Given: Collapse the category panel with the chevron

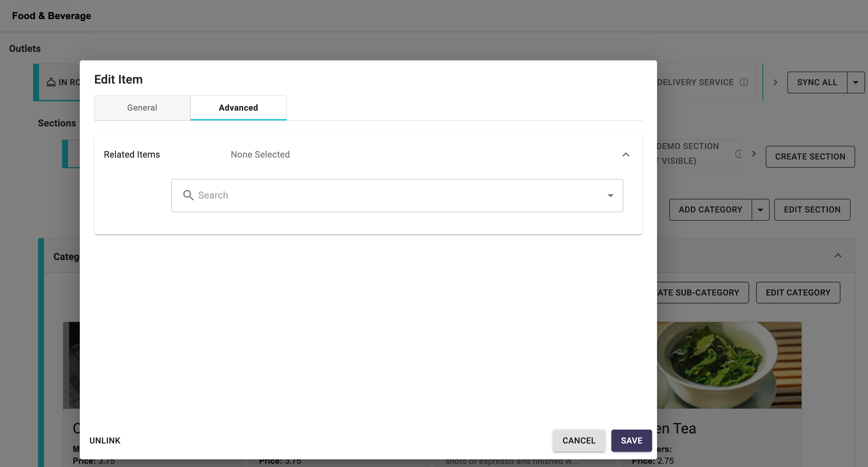Looking at the screenshot, I should 838,256.
